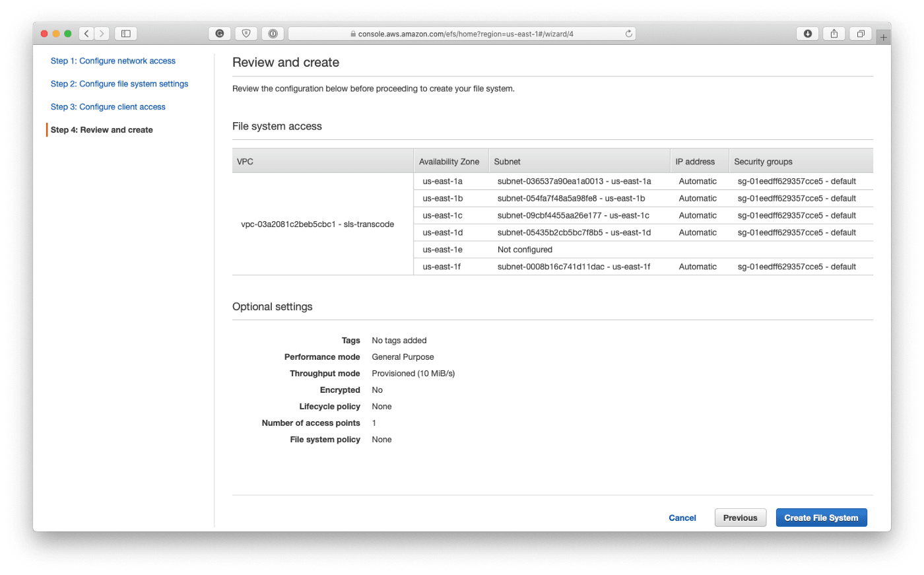Click the Availability Zone column header

pos(451,161)
